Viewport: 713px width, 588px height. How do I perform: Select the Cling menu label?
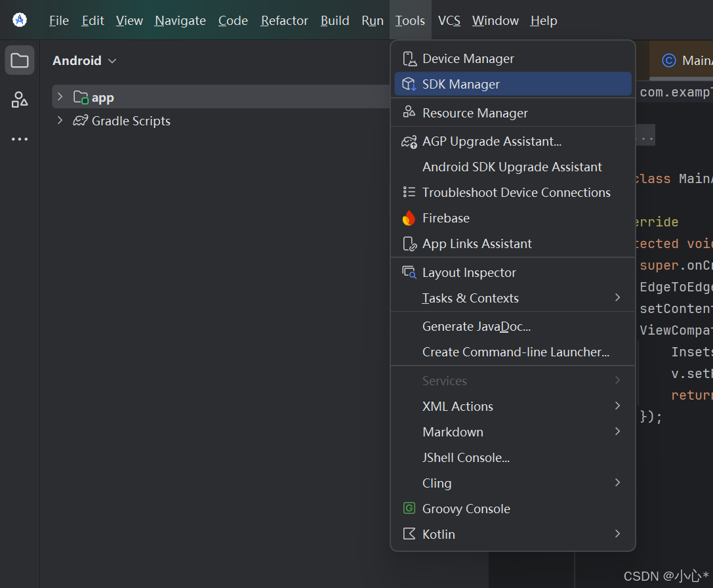pos(437,483)
